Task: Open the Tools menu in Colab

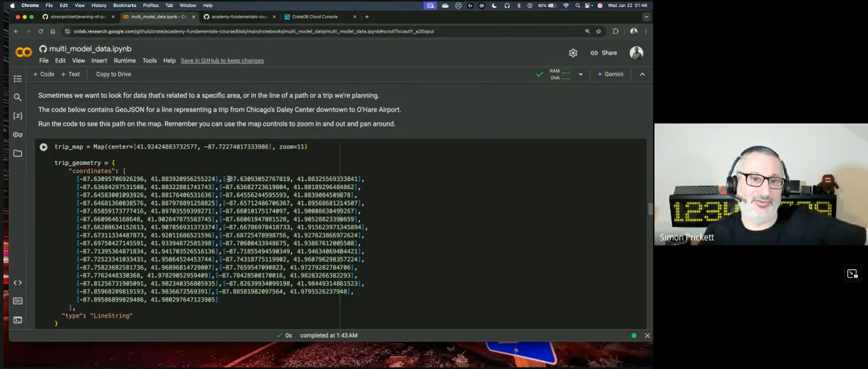Action: 149,61
